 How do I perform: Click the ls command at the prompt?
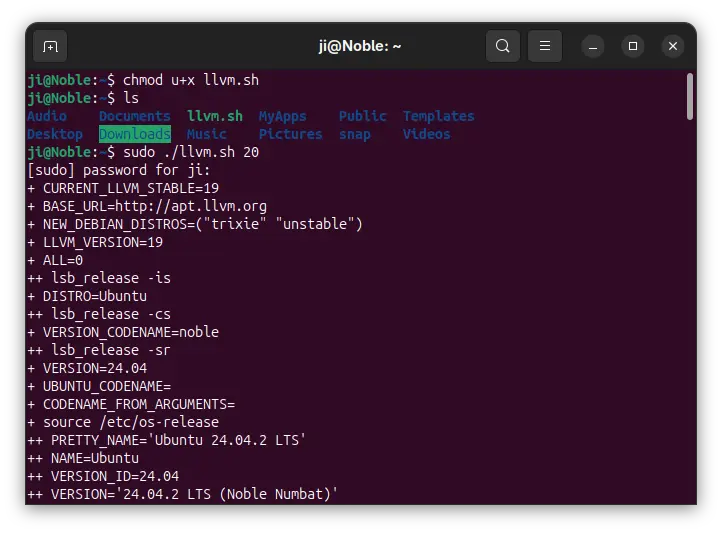(131, 98)
